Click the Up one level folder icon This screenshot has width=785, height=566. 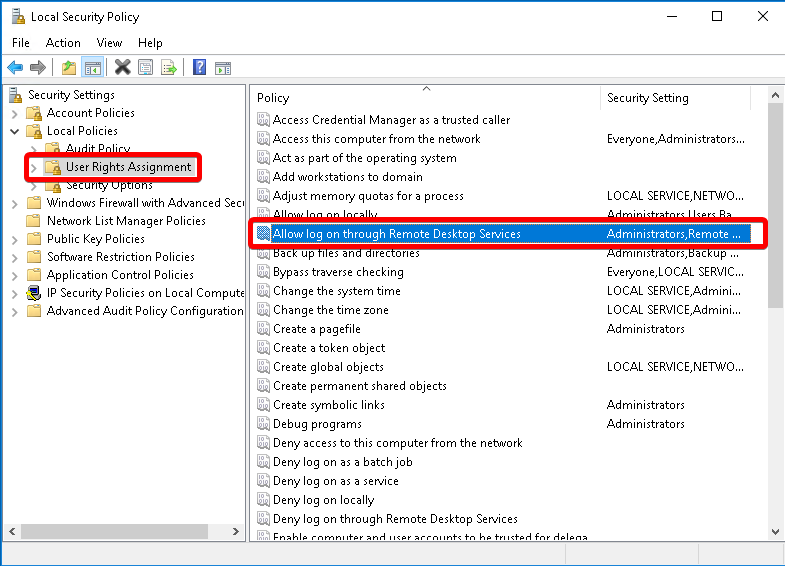[x=68, y=67]
